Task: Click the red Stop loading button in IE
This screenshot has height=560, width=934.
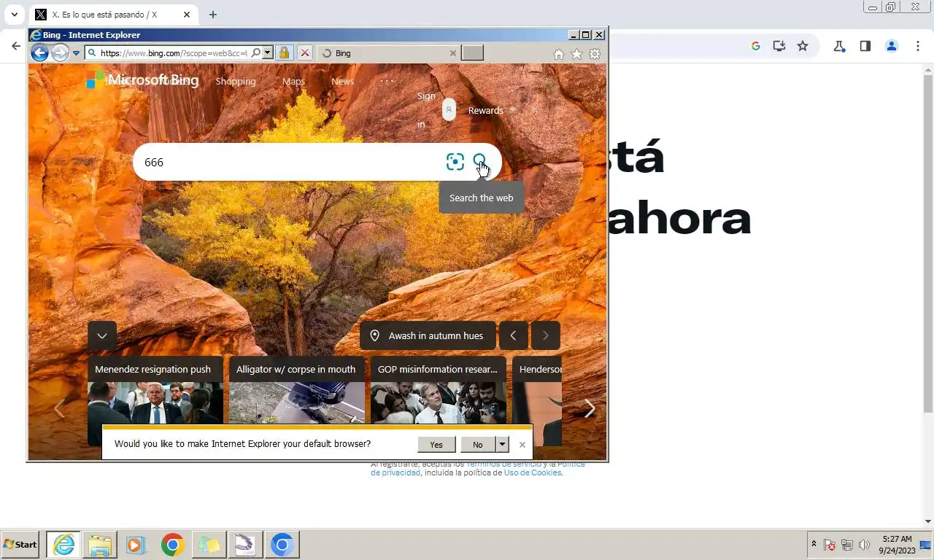Action: pyautogui.click(x=305, y=52)
